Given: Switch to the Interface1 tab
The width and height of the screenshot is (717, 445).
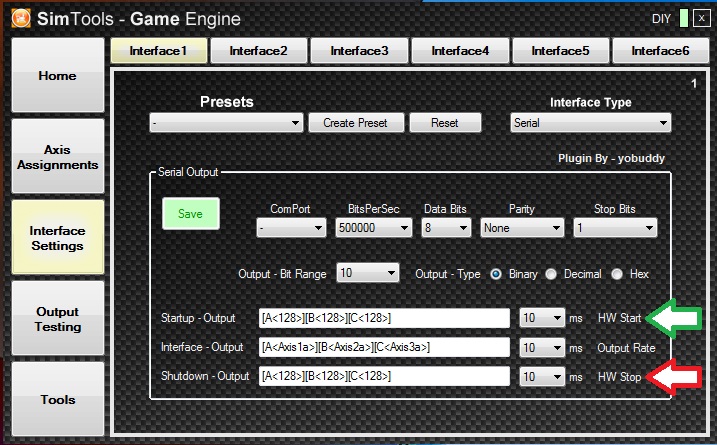Looking at the screenshot, I should click(159, 50).
